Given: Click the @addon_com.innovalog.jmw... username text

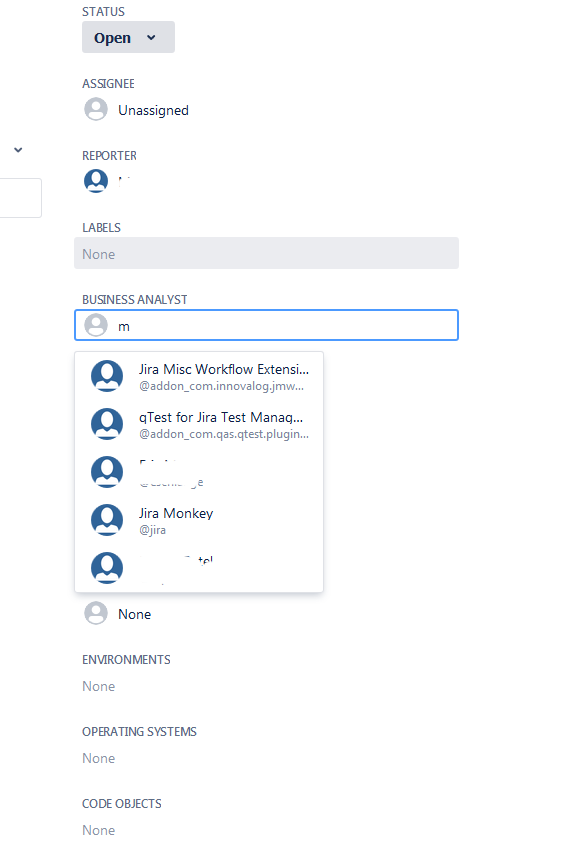Looking at the screenshot, I should (221, 386).
